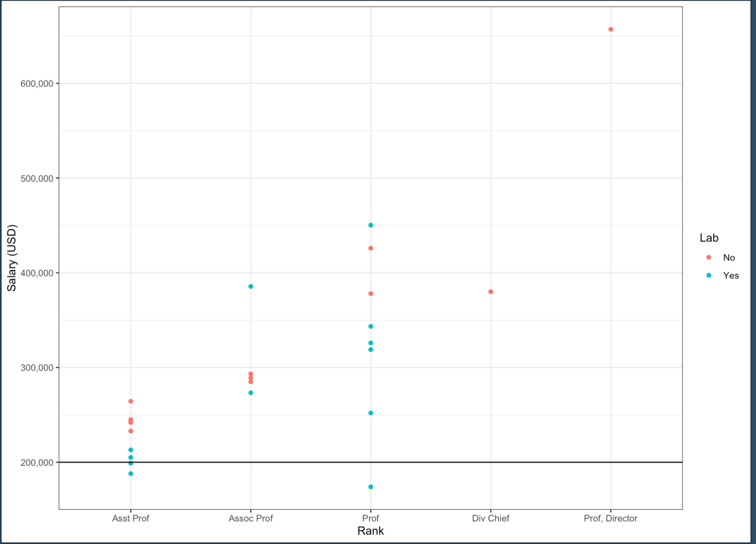Click the "Prof, Director" x-axis label
The width and height of the screenshot is (756, 544).
(610, 518)
